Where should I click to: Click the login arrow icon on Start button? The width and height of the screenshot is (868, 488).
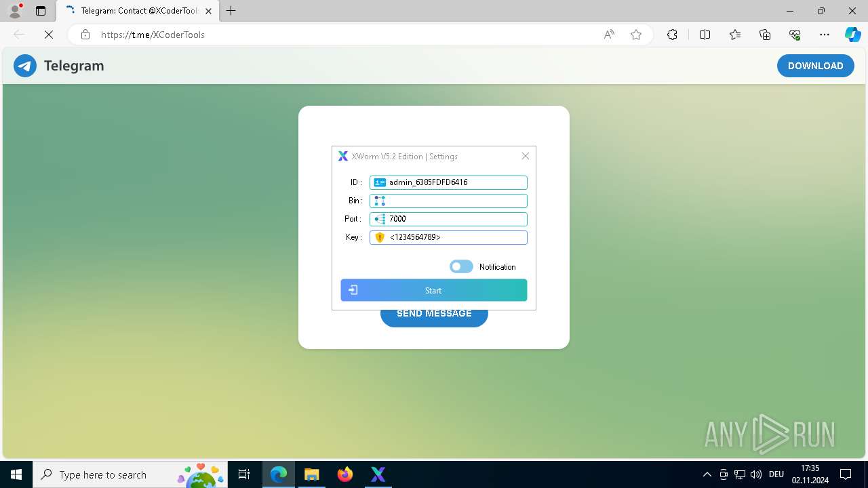tap(353, 290)
